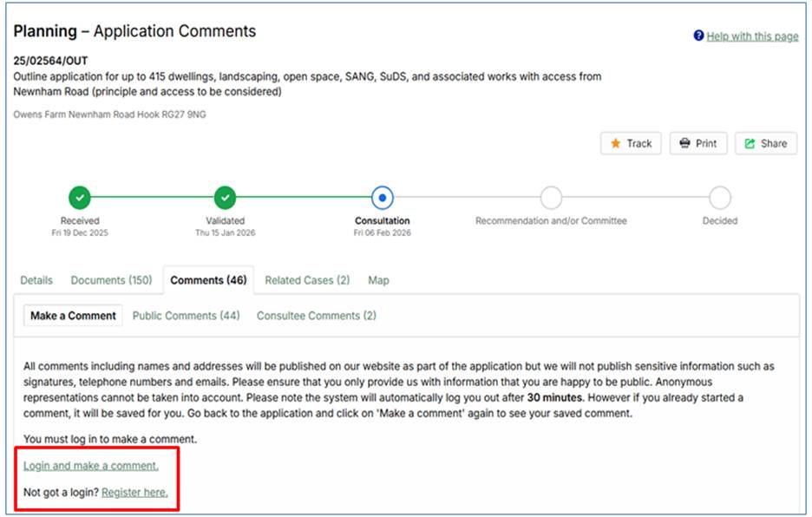Select the Make a Comment sub-tab

point(73,316)
